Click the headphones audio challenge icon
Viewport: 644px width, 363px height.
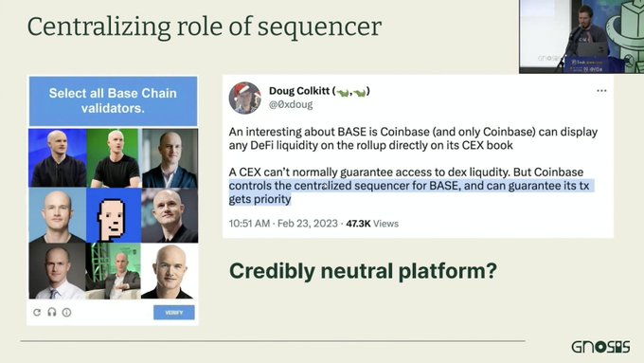click(52, 312)
